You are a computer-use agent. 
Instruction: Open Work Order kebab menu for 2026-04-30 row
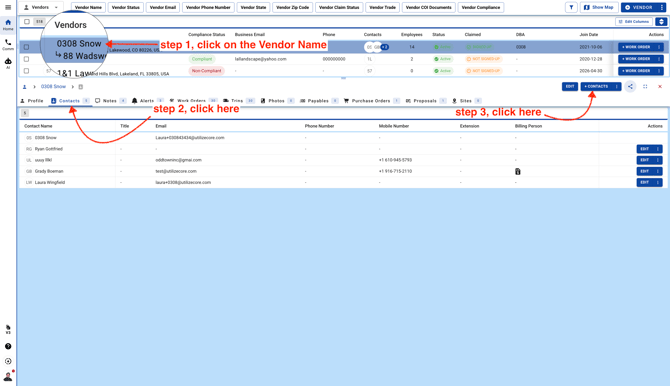tap(659, 71)
